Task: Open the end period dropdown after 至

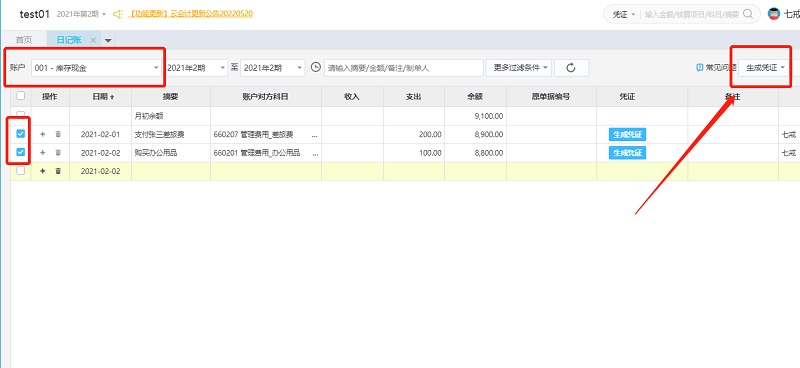Action: [x=272, y=67]
